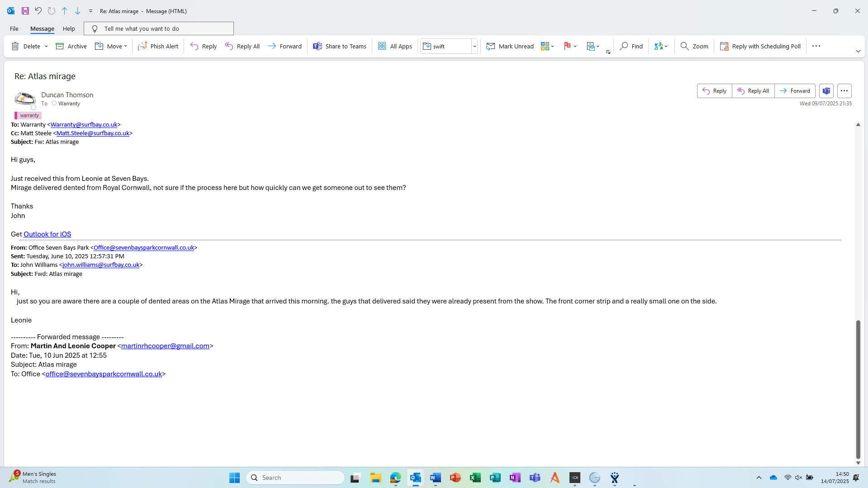Click Share to Teams icon

coord(318,46)
